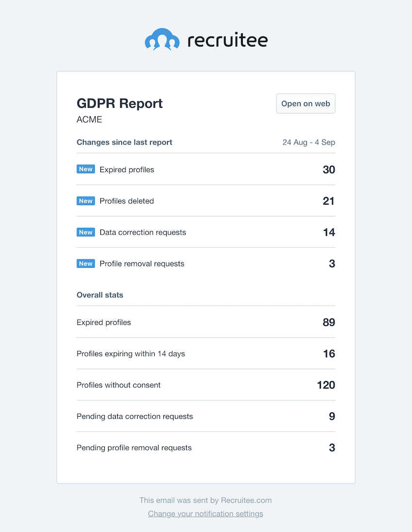
Task: Open Change your notification settings
Action: click(x=206, y=514)
